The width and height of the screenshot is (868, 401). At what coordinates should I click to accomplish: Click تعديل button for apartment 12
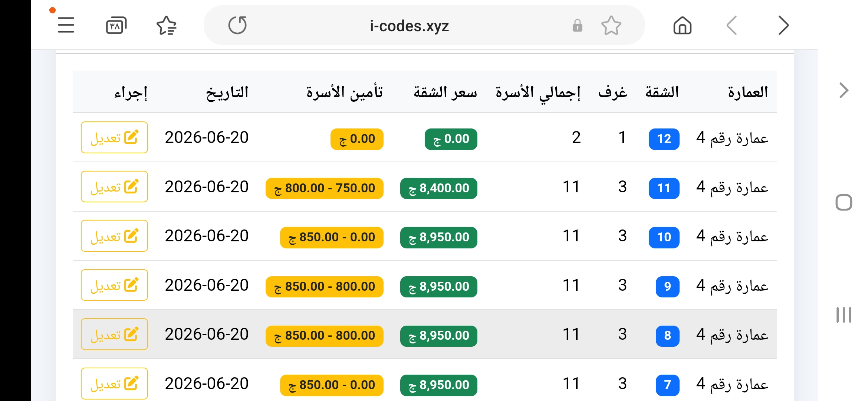[114, 137]
